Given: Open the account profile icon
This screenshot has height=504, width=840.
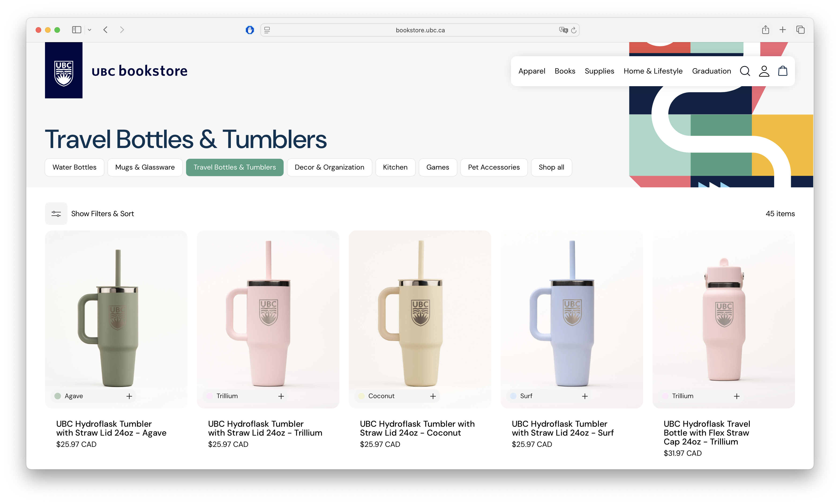Looking at the screenshot, I should pos(764,71).
